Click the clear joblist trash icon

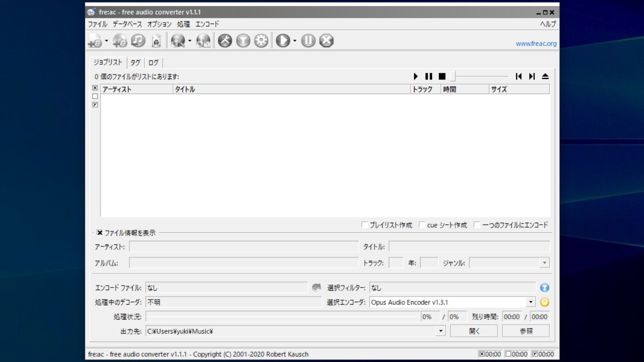156,41
